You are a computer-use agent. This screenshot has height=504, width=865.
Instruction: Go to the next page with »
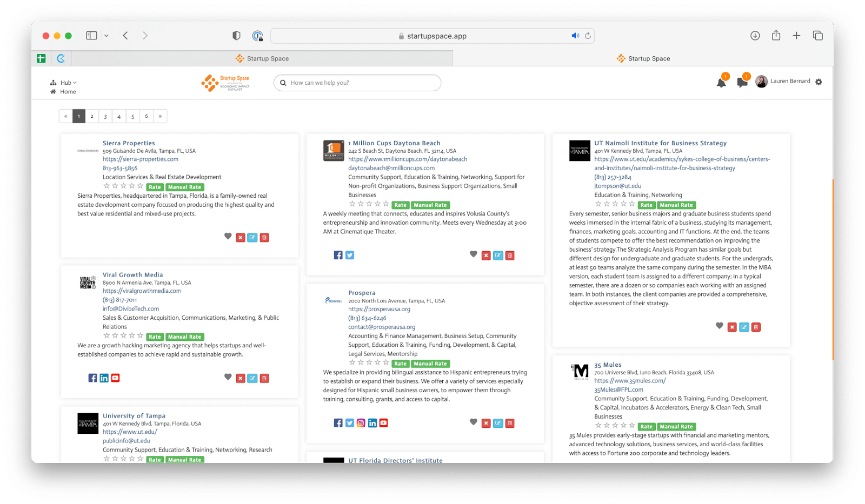coord(160,116)
